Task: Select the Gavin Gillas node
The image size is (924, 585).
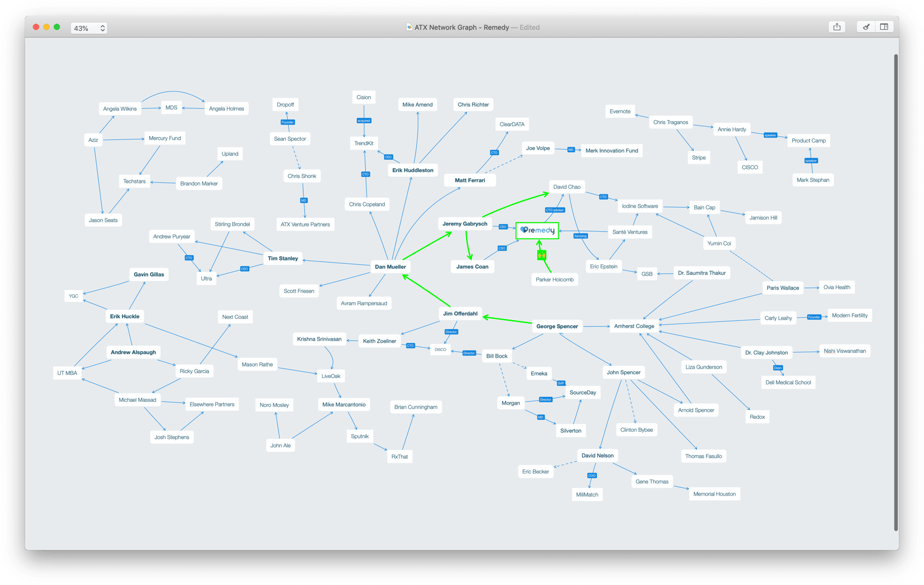Action: [x=149, y=275]
